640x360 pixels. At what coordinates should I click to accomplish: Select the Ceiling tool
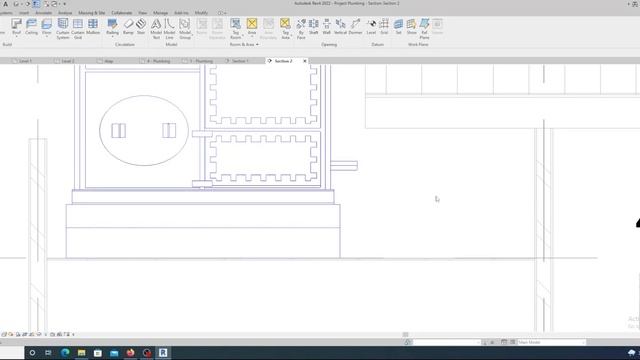(31, 28)
